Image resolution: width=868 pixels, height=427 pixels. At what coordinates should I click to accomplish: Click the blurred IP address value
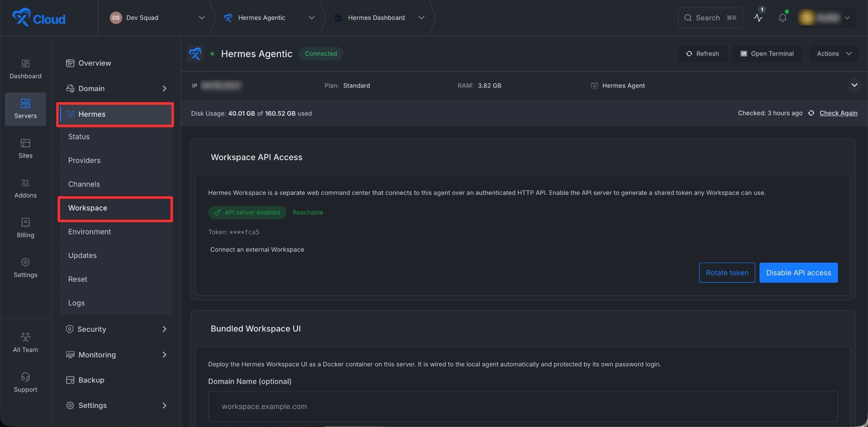(x=221, y=86)
